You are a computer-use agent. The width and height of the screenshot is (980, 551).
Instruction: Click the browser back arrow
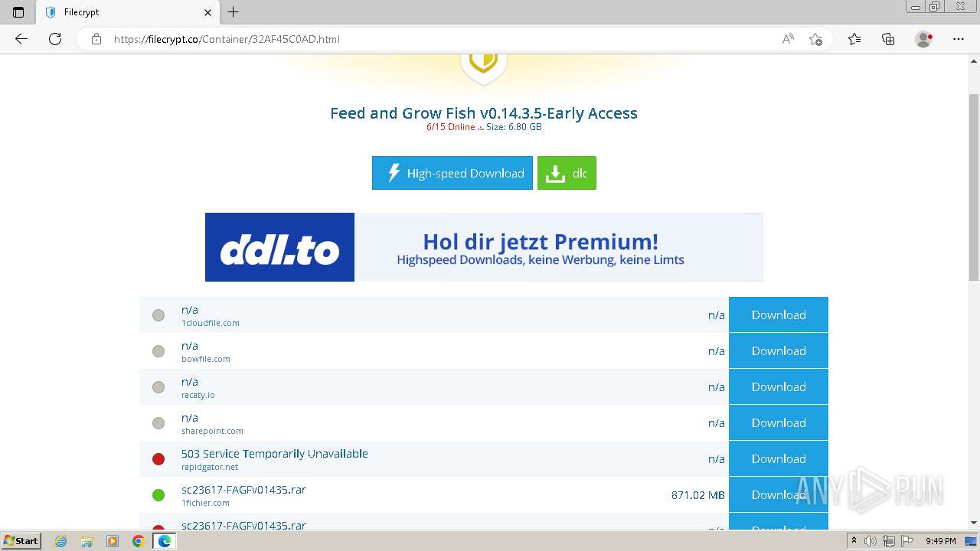[x=21, y=39]
